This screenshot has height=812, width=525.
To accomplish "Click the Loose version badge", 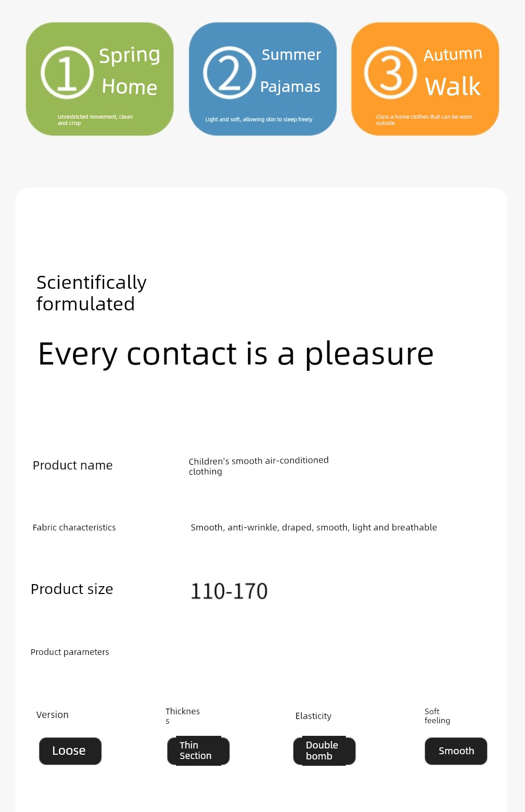I will [x=70, y=751].
